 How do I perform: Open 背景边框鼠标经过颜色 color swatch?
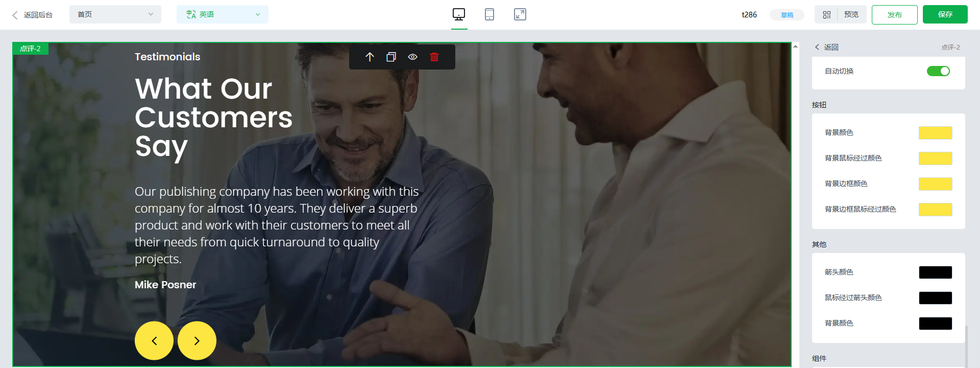pos(936,210)
